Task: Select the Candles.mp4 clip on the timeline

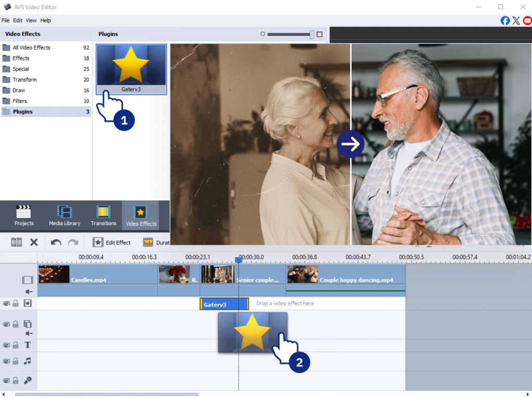Action: pos(88,279)
